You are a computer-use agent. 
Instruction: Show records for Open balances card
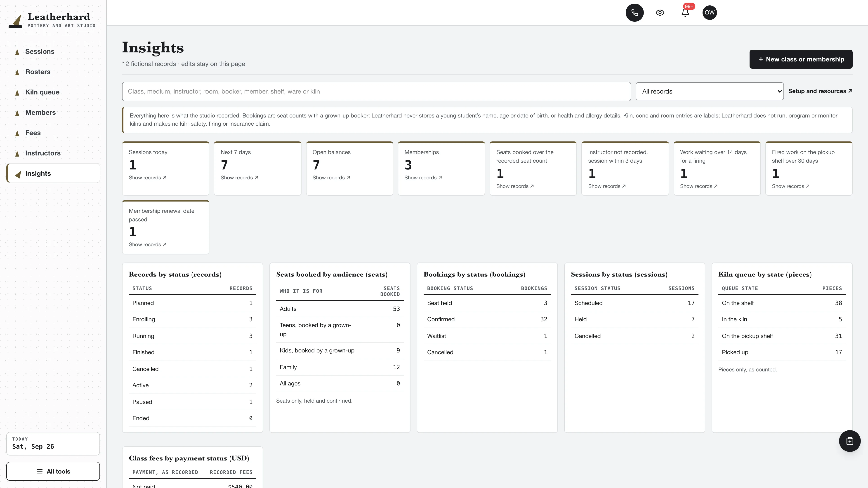tap(331, 178)
